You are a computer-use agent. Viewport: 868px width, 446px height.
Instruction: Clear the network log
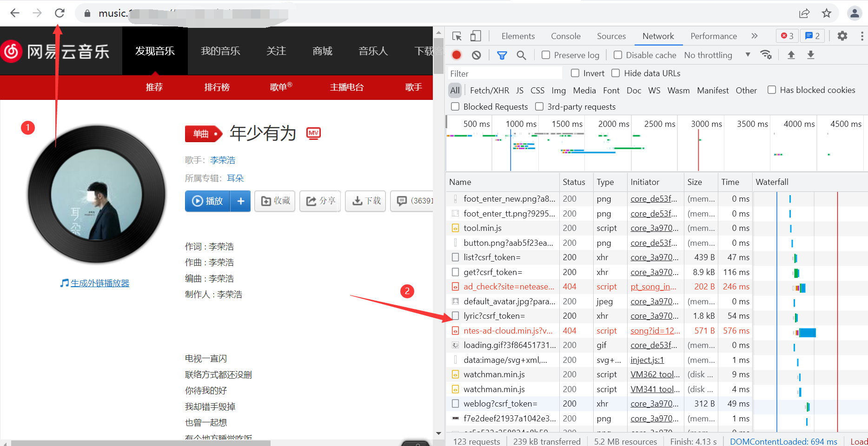click(x=476, y=55)
